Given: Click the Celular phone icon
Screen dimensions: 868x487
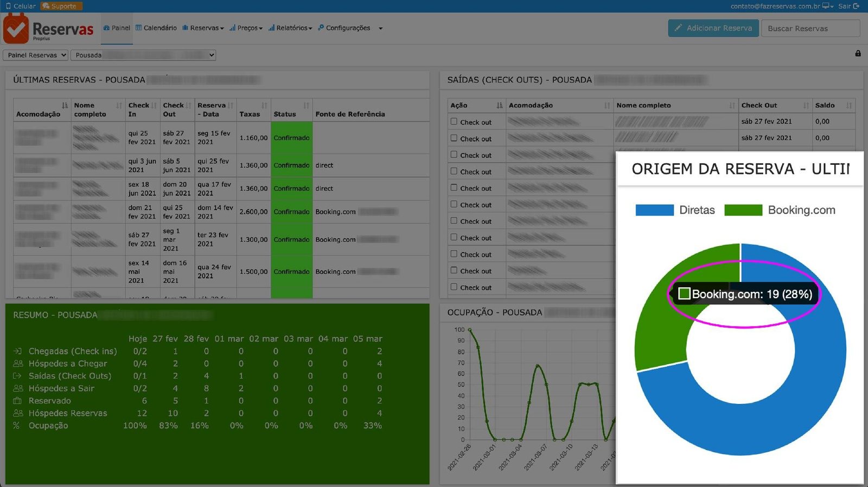Looking at the screenshot, I should pyautogui.click(x=8, y=6).
